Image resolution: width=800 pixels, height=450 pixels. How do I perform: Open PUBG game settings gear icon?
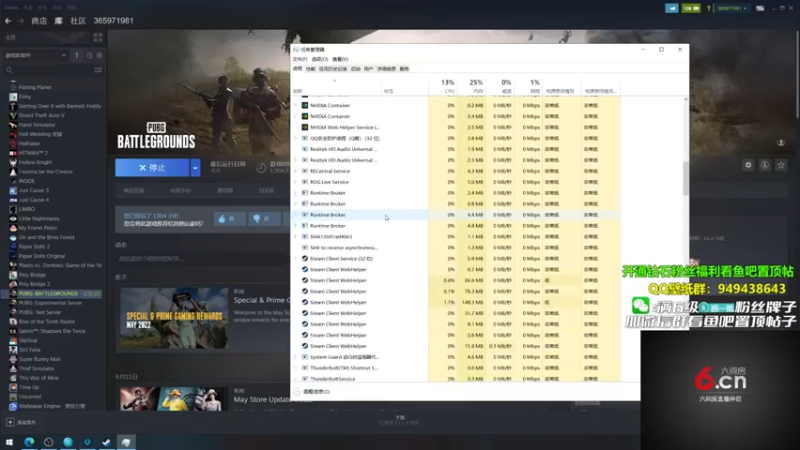[x=748, y=165]
